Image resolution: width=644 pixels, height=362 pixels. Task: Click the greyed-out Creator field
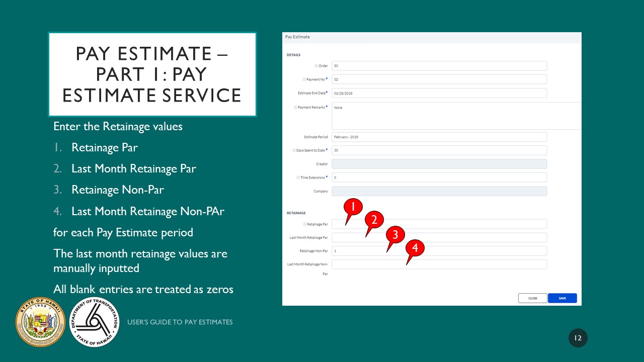click(439, 164)
